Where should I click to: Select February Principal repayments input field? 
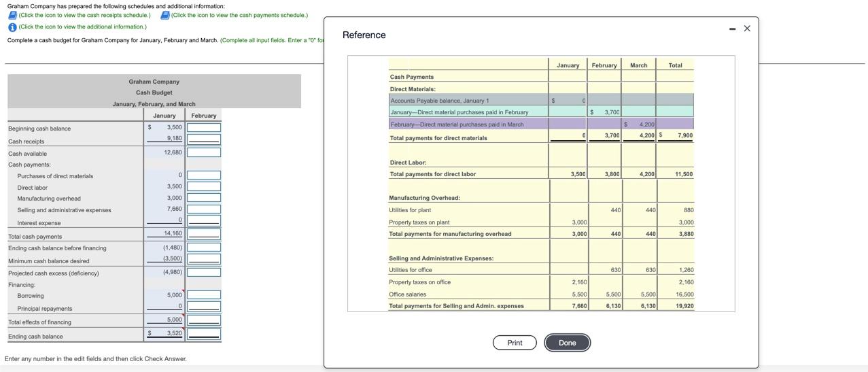[x=204, y=307]
